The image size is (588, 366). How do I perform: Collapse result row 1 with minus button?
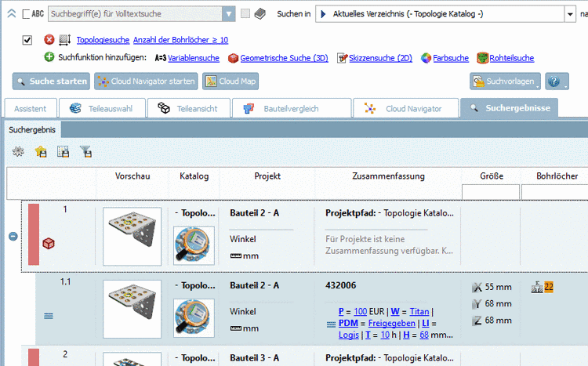[x=13, y=236]
